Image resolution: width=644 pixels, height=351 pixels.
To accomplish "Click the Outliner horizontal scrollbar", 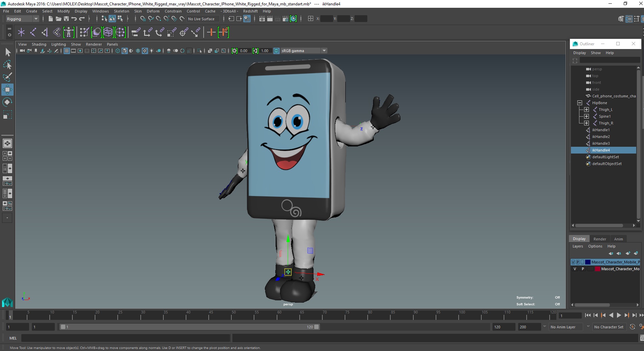I will click(599, 226).
